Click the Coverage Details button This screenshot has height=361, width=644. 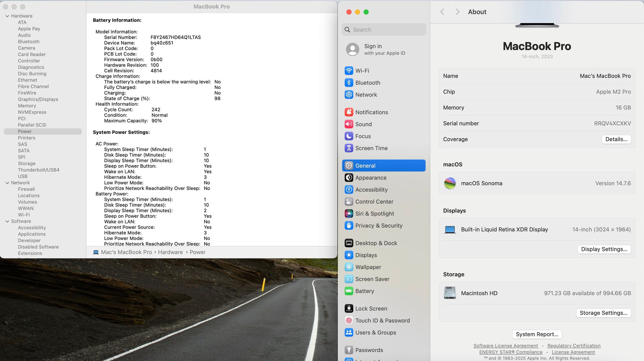[616, 139]
